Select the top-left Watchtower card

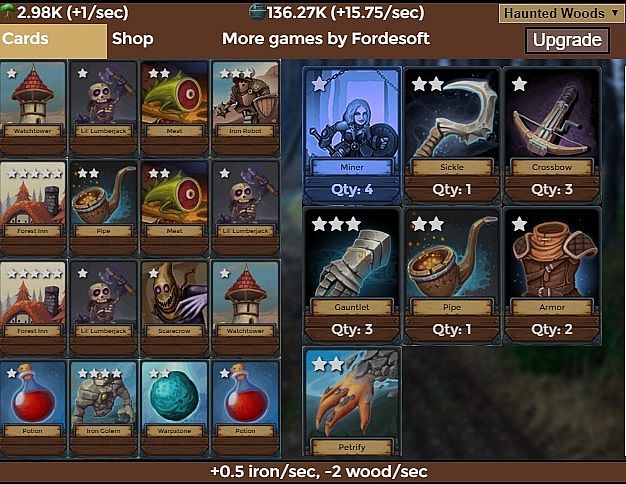(32, 108)
